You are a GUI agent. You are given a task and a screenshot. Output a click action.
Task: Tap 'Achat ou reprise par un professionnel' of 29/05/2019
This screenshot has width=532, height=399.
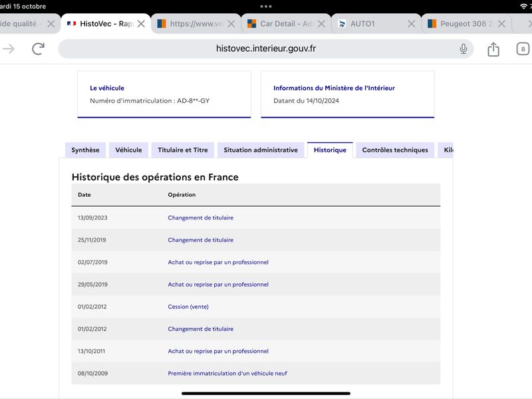(218, 285)
